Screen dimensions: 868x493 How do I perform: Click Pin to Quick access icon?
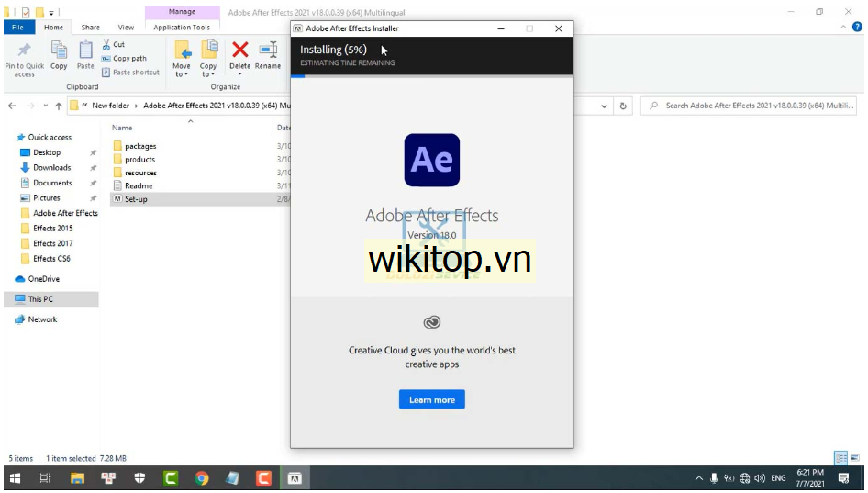tap(24, 50)
